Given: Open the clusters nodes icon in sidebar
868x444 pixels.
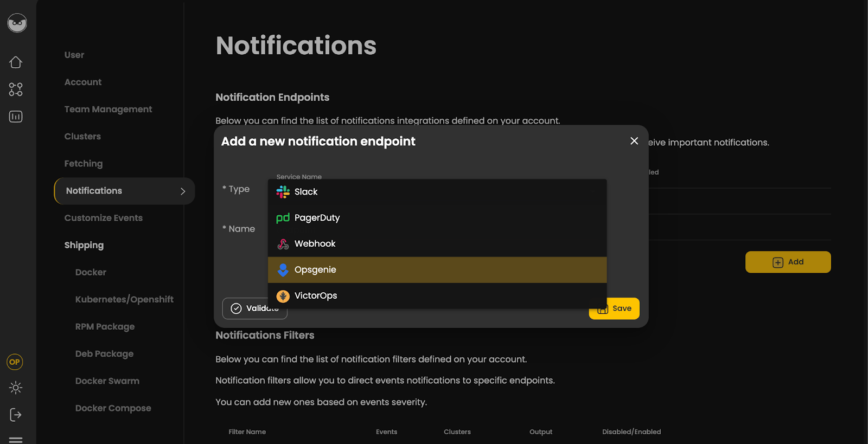Looking at the screenshot, I should coord(16,89).
